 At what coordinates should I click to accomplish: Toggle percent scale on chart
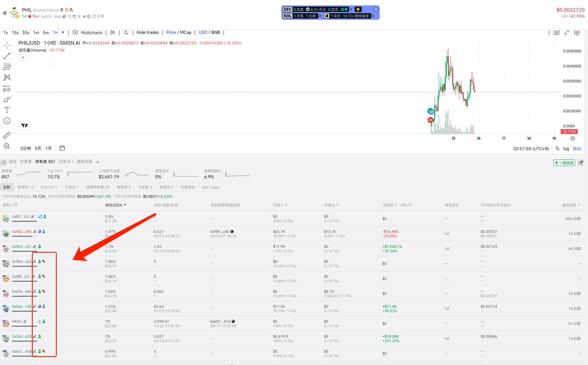[557, 148]
